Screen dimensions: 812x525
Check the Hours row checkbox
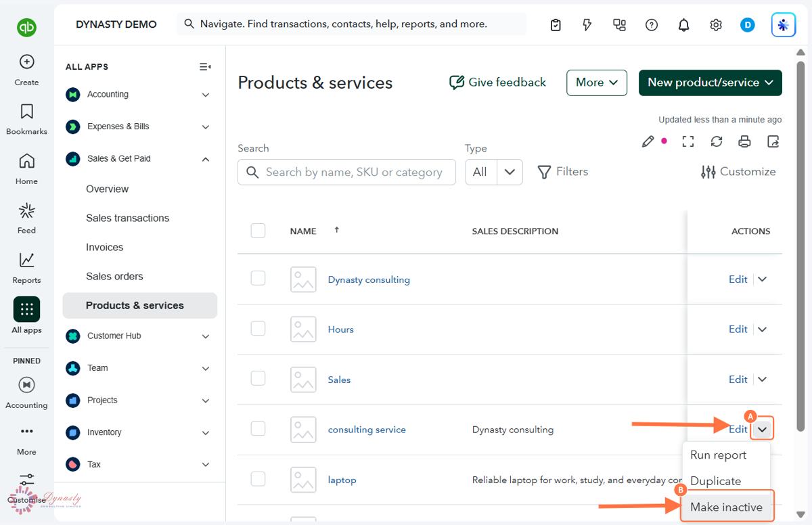coord(258,328)
